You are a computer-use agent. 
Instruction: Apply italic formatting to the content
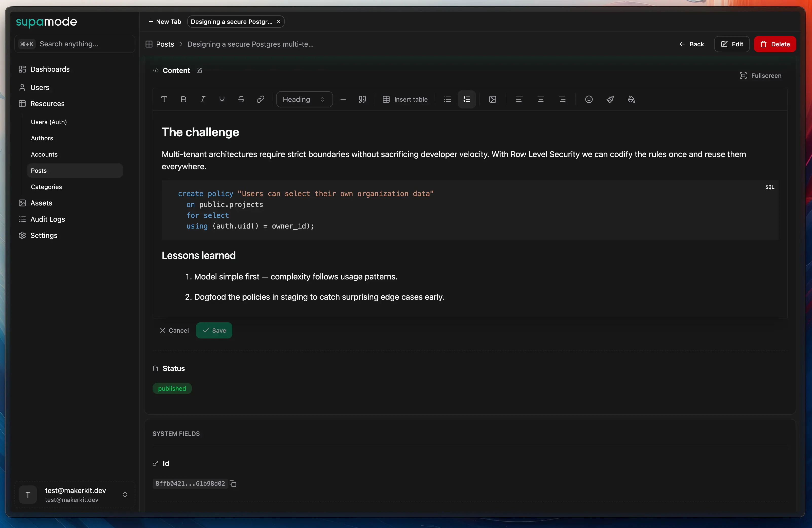tap(202, 99)
